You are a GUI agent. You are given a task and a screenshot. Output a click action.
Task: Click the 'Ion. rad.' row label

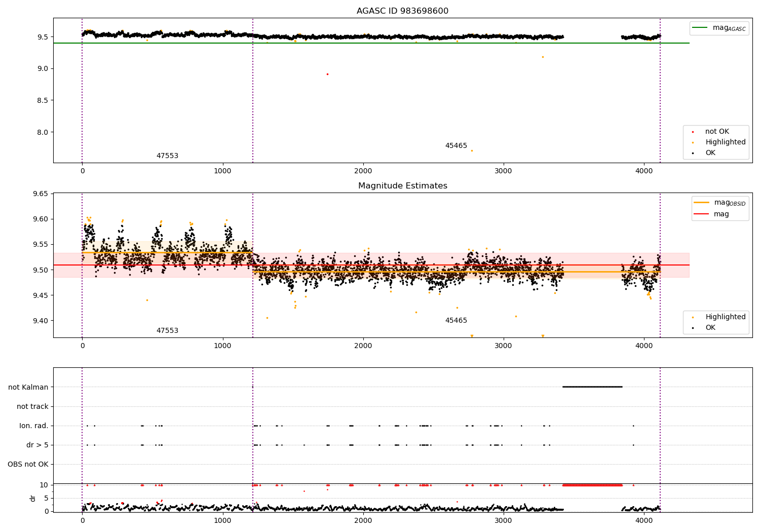[x=34, y=426]
